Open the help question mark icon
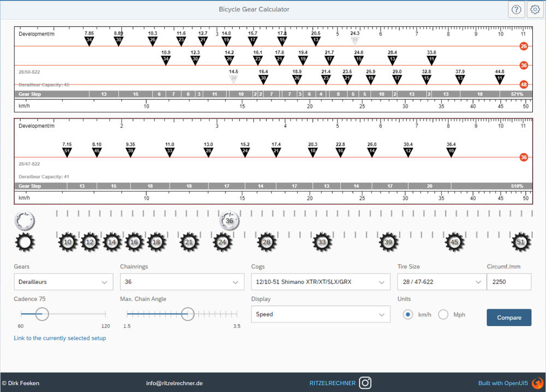546x392 pixels. point(516,9)
